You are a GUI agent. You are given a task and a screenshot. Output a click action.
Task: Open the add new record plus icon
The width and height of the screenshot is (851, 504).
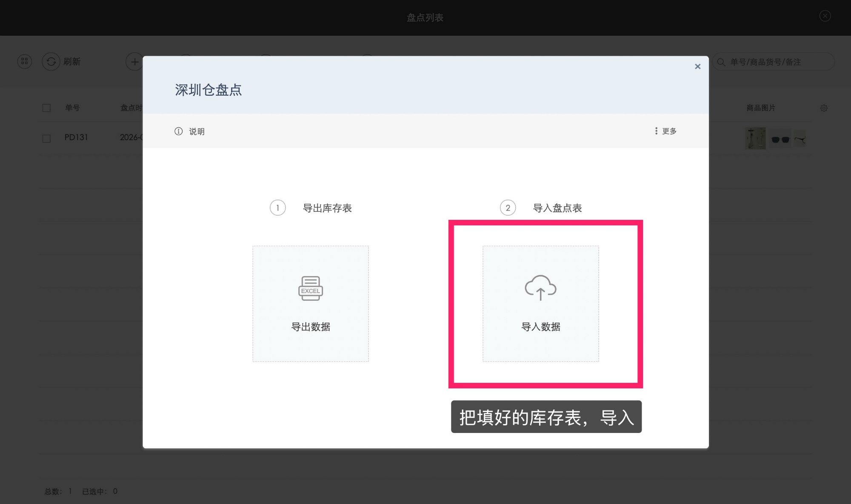134,61
